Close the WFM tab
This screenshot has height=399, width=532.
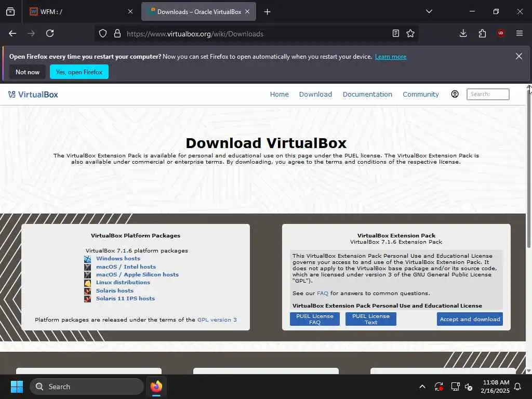[x=130, y=11]
